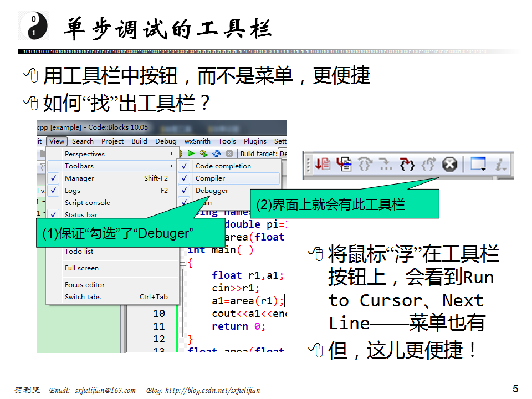The height and width of the screenshot is (399, 532).
Task: Click the Compiler label in submenu
Action: pos(210,178)
